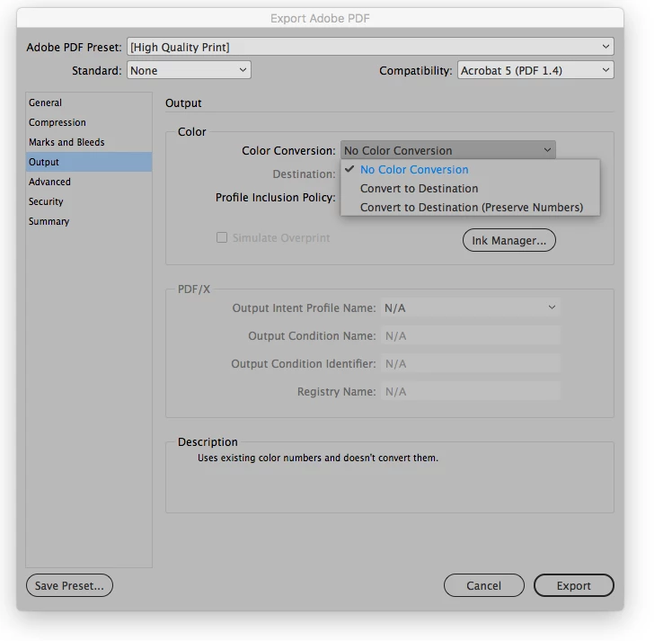Switch to the Security section
Image resolution: width=672 pixels, height=641 pixels.
point(89,201)
